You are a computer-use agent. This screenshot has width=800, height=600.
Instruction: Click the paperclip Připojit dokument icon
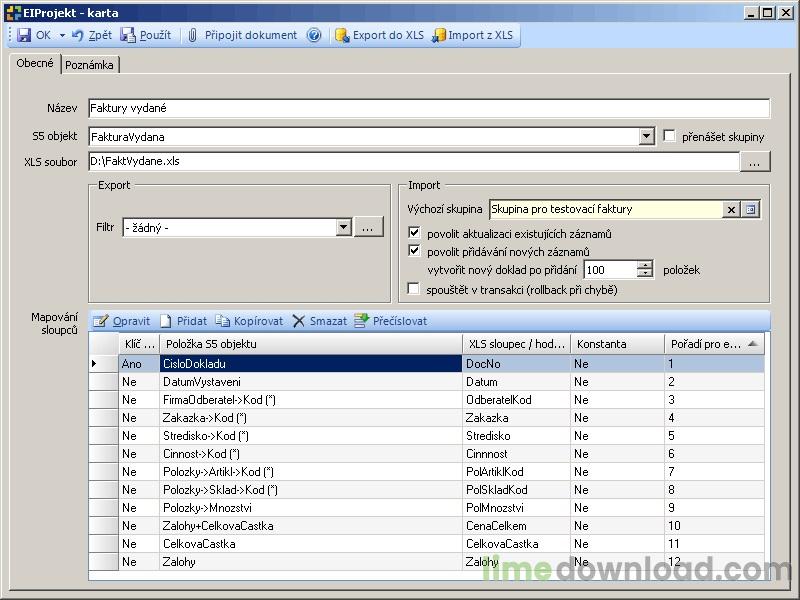pos(192,35)
